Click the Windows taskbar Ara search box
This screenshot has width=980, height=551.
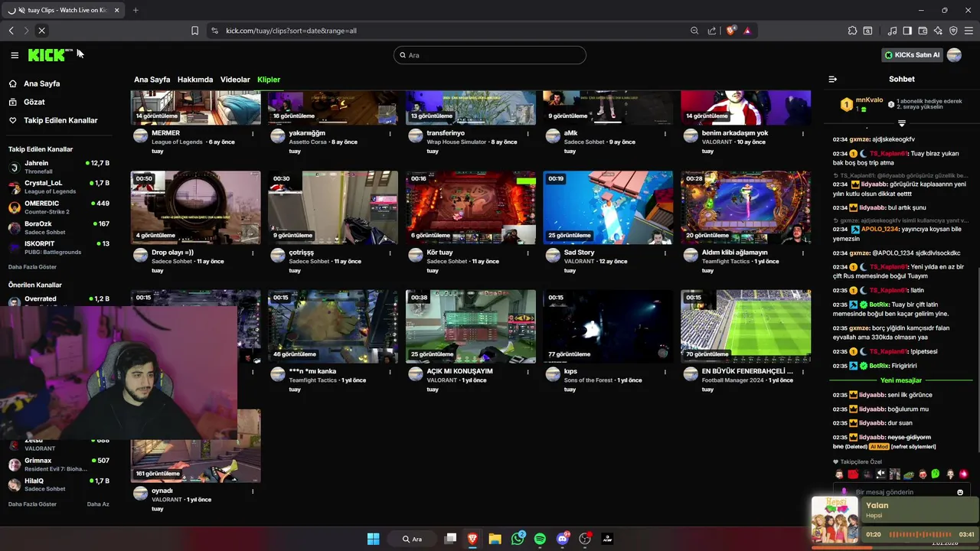[413, 539]
